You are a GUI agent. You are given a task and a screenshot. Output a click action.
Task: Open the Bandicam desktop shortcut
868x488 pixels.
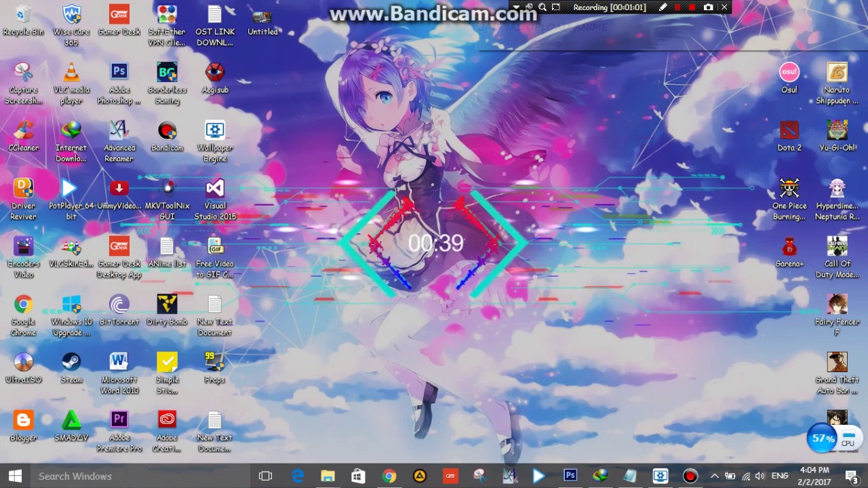(167, 136)
